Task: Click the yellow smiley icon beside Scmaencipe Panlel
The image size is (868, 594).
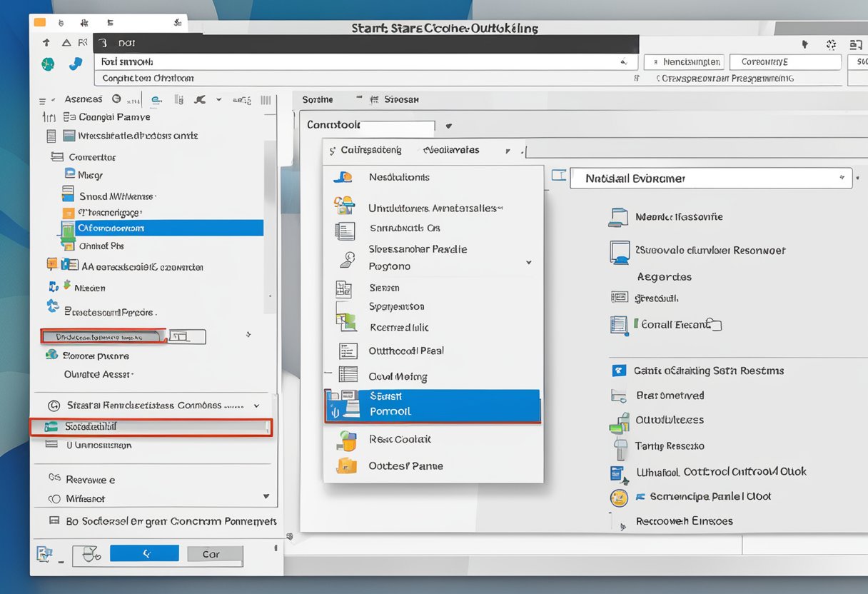Action: [618, 498]
